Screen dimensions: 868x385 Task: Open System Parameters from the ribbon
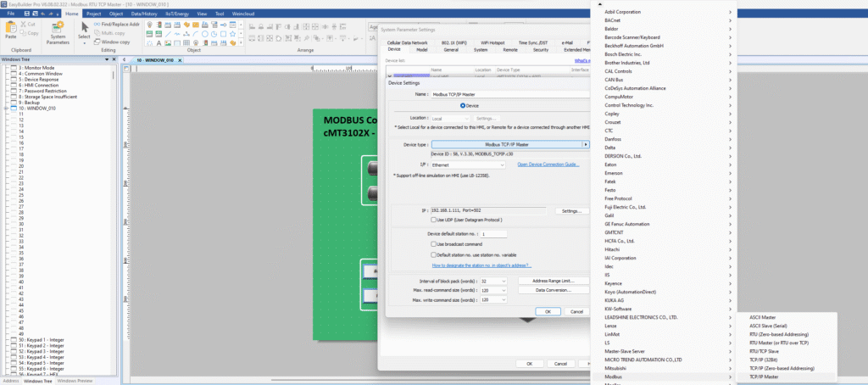[x=58, y=33]
